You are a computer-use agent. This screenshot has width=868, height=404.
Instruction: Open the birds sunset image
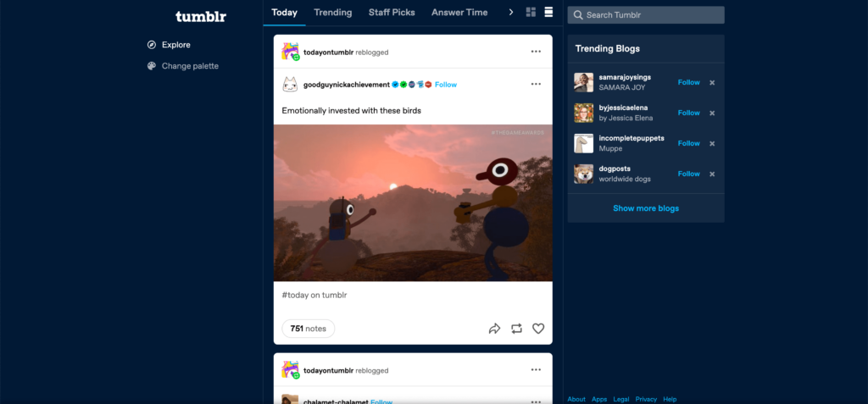(x=413, y=202)
